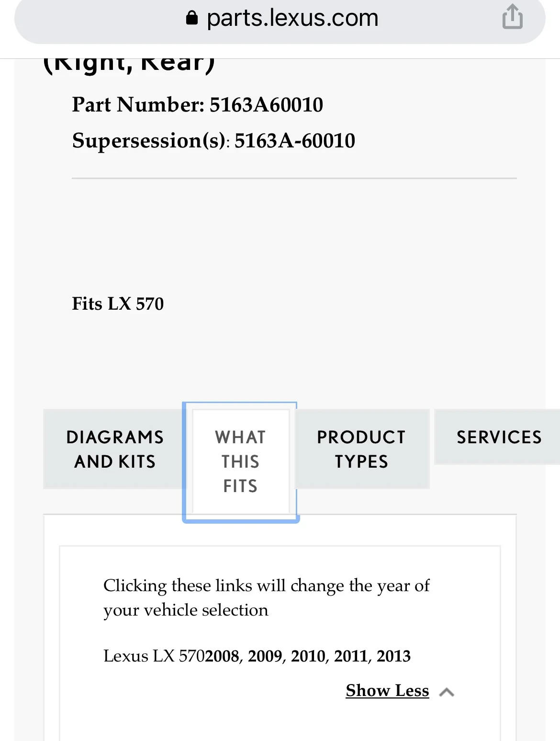Choose the 2009 model year link
This screenshot has height=741, width=560.
pos(265,656)
